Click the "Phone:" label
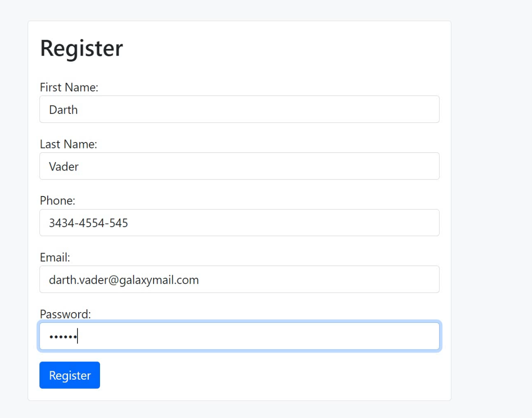The height and width of the screenshot is (418, 532). click(x=57, y=201)
